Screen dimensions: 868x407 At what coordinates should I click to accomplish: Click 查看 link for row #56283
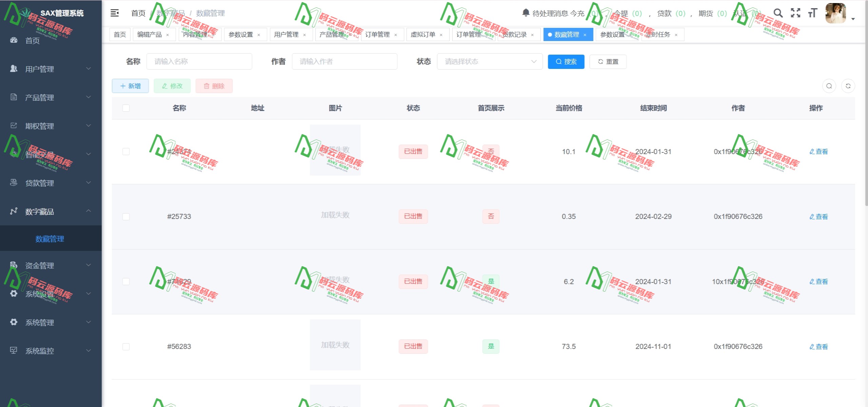(x=818, y=347)
